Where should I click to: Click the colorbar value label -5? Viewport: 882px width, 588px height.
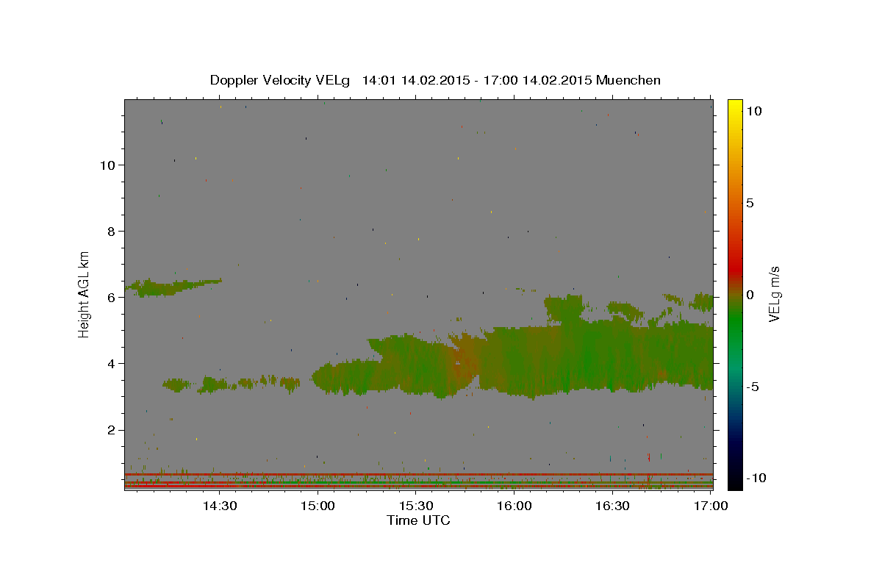[x=752, y=387]
